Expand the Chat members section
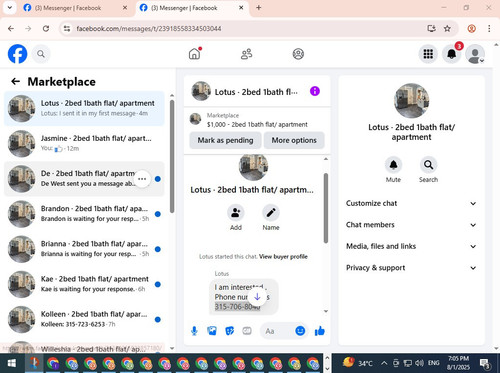Viewport: 500px width, 373px height. coord(411,225)
